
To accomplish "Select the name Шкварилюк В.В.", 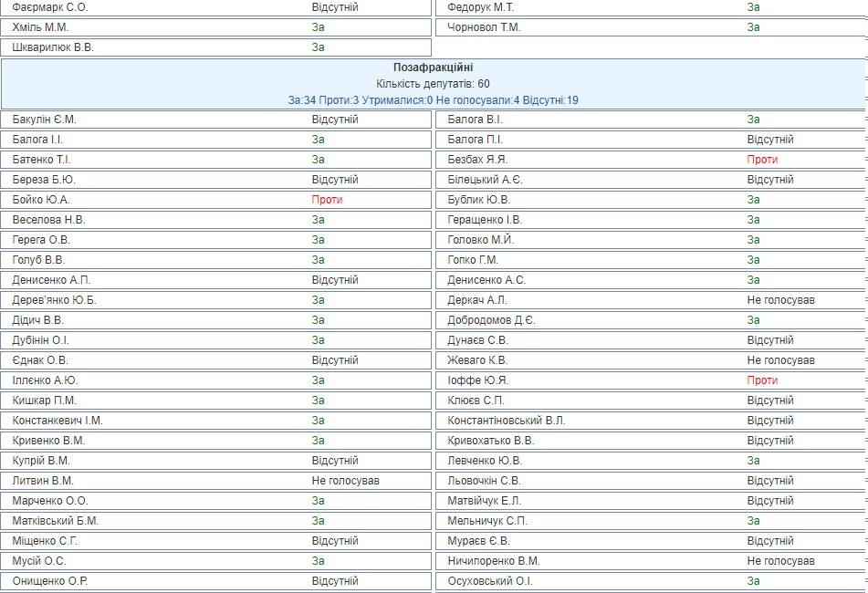I will [x=53, y=47].
